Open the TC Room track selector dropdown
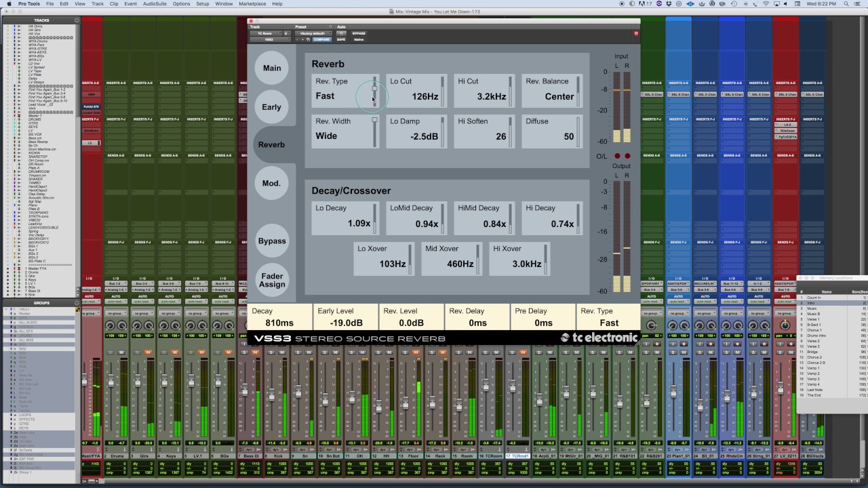Image resolution: width=868 pixels, height=488 pixels. [266, 33]
